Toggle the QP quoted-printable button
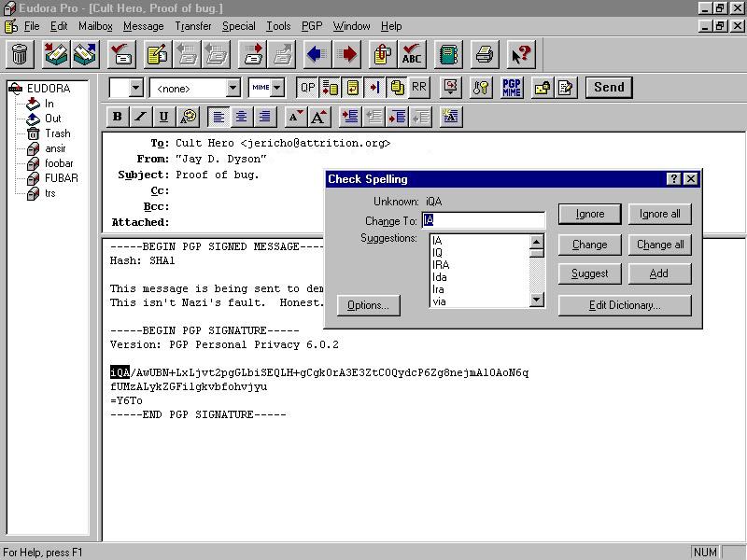Viewport: 747px width, 560px height. click(306, 88)
